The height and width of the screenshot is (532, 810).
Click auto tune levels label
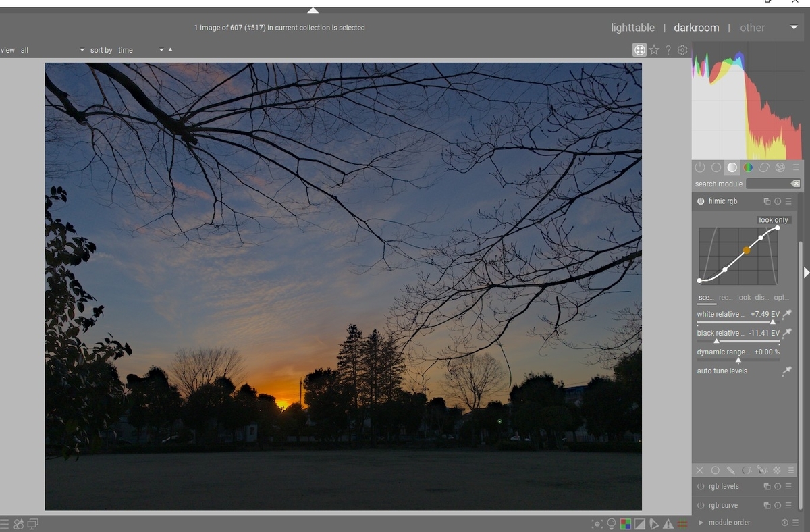pos(722,371)
